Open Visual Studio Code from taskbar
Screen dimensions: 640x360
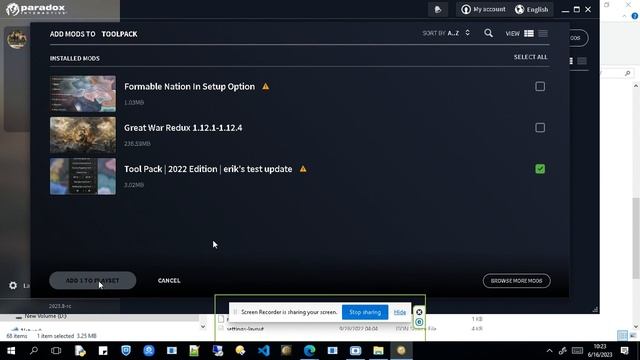click(x=264, y=351)
